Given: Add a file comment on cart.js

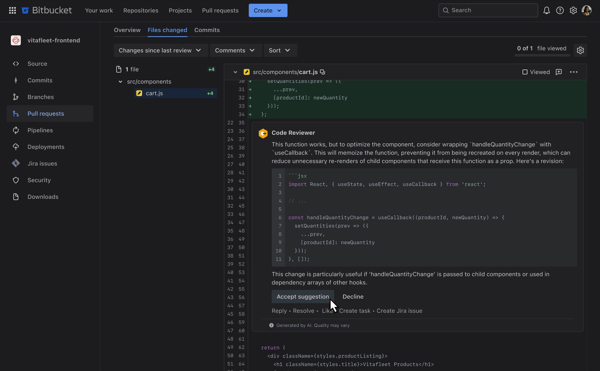Looking at the screenshot, I should click(x=559, y=72).
